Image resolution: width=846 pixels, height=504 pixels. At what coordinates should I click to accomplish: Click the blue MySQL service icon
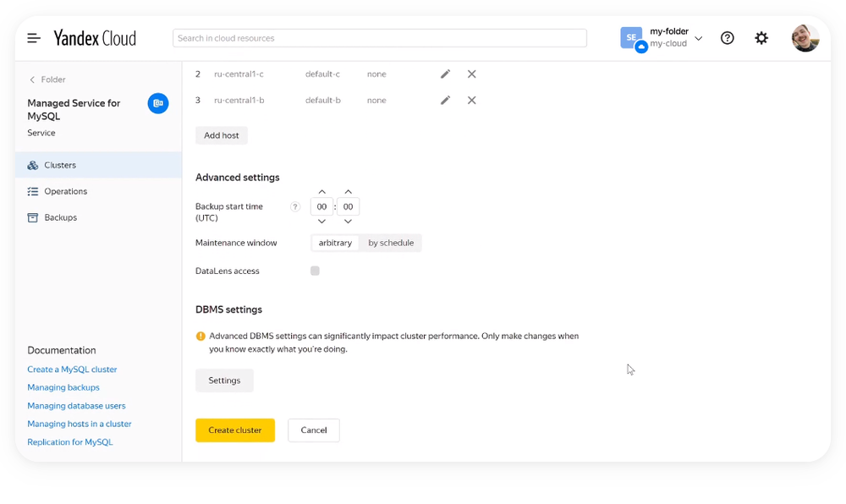(x=158, y=103)
